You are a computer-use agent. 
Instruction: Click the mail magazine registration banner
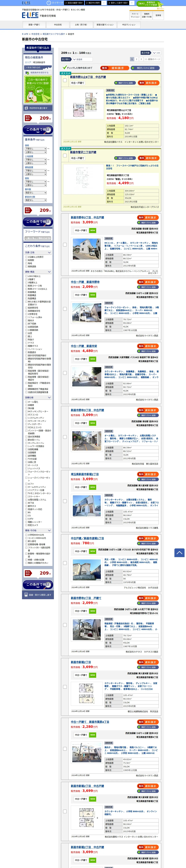point(38,89)
